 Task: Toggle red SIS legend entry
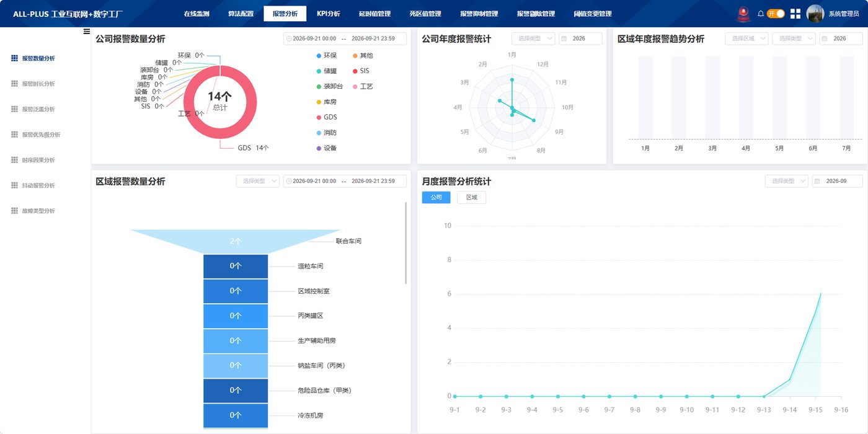point(361,71)
